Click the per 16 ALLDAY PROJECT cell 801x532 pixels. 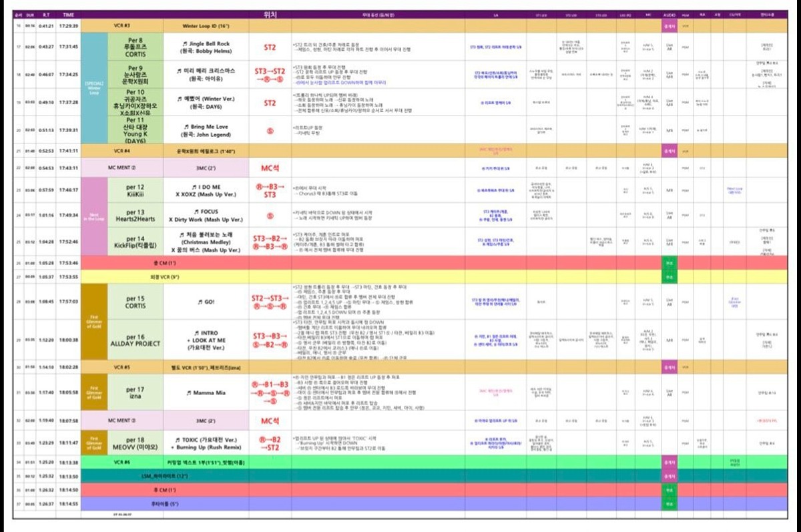(136, 340)
